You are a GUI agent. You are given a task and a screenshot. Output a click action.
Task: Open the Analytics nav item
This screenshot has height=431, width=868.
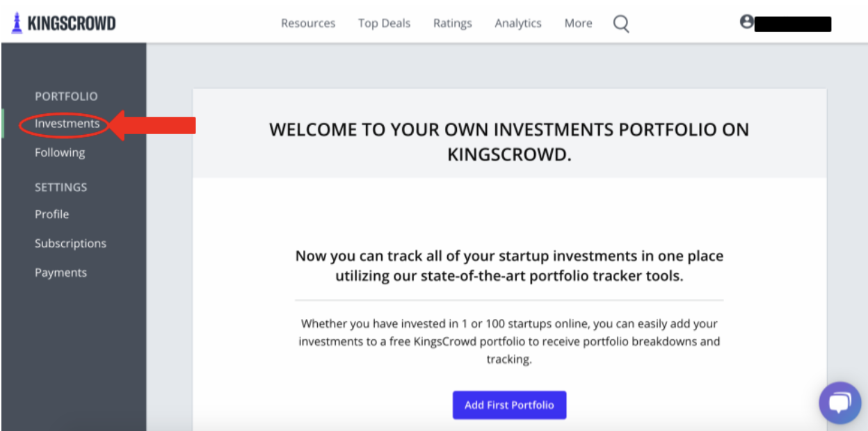pos(518,24)
